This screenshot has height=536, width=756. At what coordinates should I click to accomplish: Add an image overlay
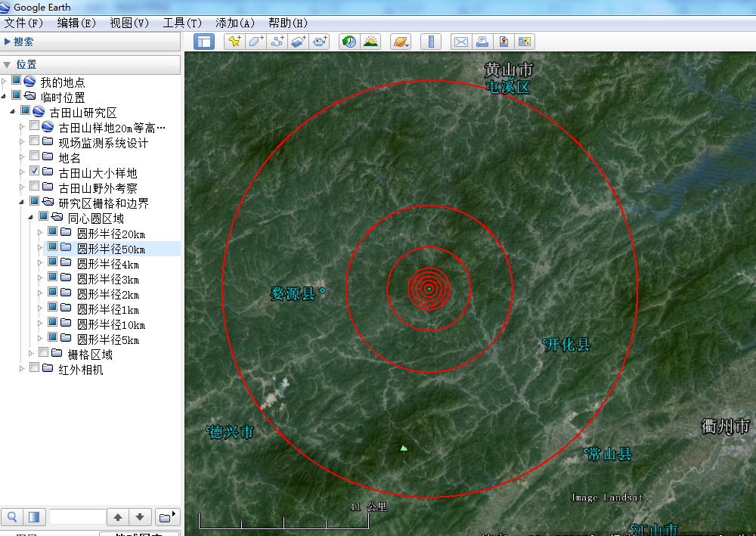[298, 42]
